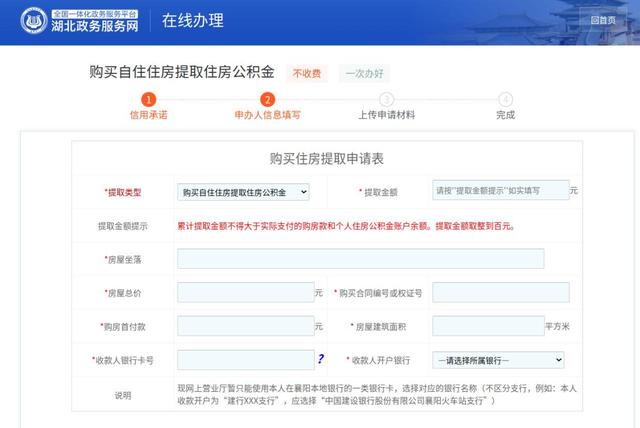Focus the 购买合同编号或权证号 input field

pyautogui.click(x=501, y=292)
